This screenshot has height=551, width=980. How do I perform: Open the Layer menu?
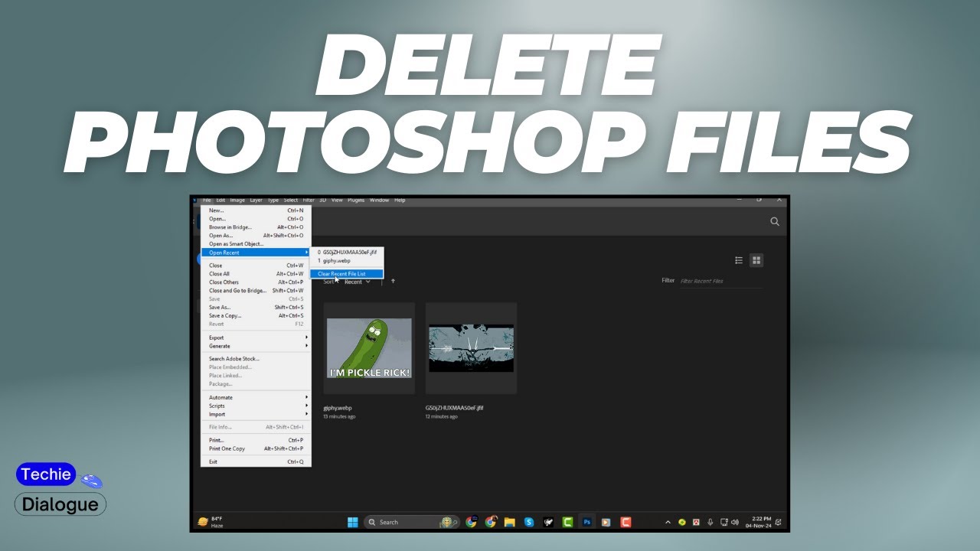click(256, 201)
